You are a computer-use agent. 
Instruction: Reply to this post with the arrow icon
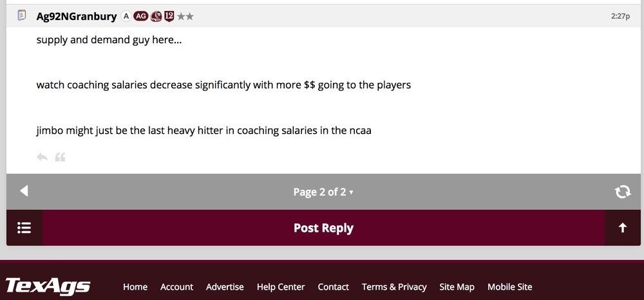coord(42,156)
